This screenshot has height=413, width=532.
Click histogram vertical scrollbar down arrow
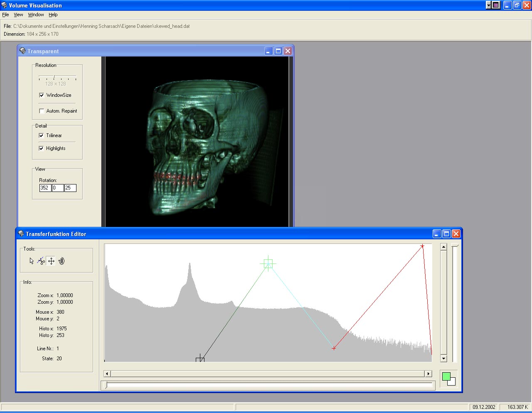pos(443,358)
